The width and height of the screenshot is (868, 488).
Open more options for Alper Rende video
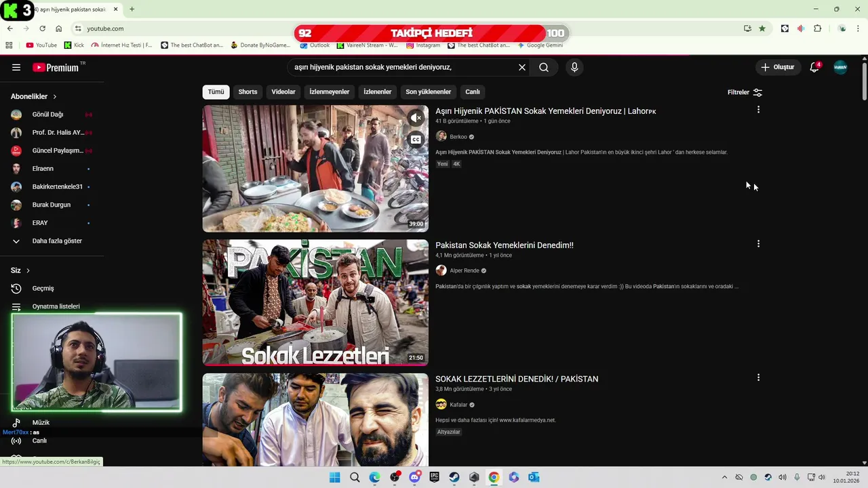758,244
